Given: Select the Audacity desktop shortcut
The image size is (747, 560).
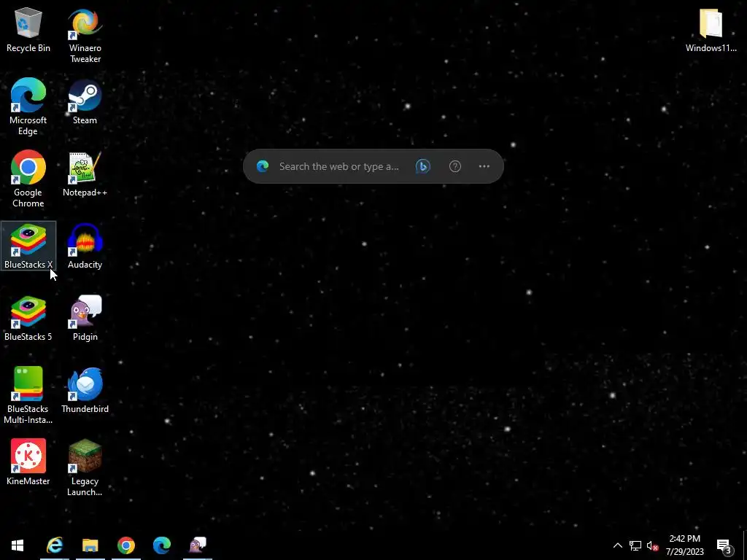Looking at the screenshot, I should pos(85,246).
